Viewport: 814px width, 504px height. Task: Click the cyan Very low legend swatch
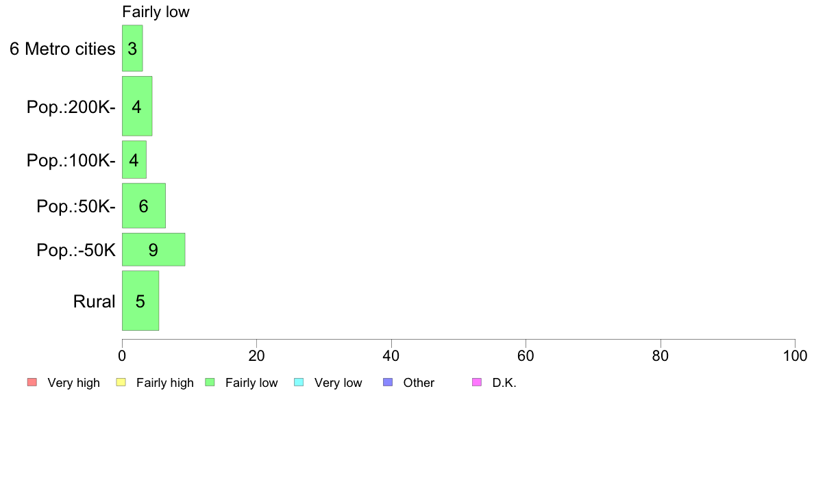point(298,382)
